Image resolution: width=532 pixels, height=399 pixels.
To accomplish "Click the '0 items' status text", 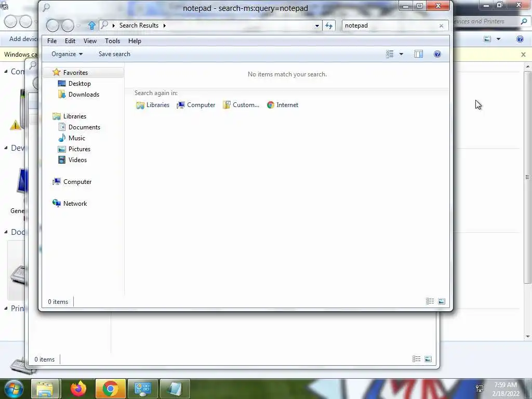I will point(58,302).
